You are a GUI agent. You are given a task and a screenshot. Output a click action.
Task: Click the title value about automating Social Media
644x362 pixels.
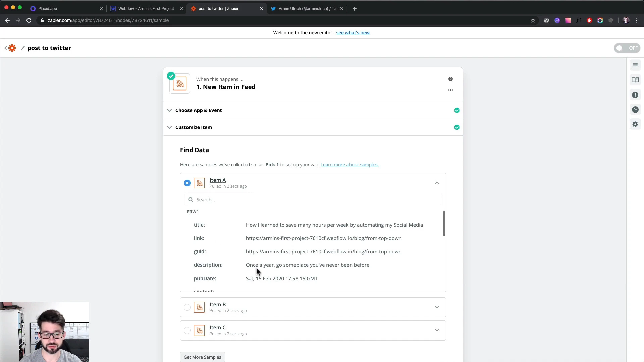coord(334,225)
